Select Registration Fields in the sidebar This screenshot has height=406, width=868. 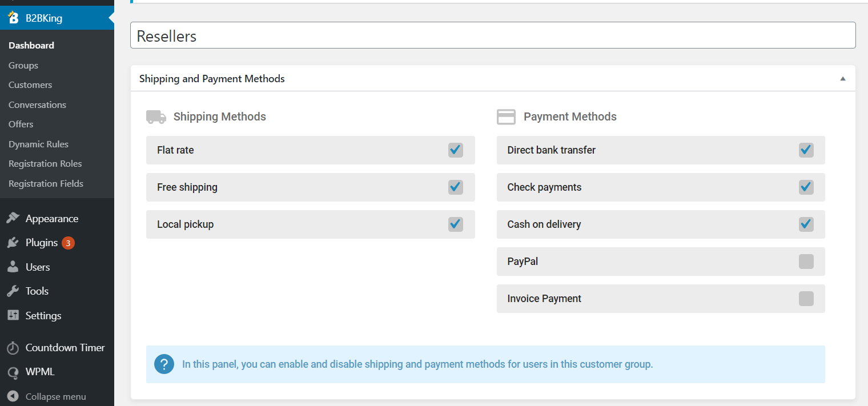pyautogui.click(x=46, y=183)
